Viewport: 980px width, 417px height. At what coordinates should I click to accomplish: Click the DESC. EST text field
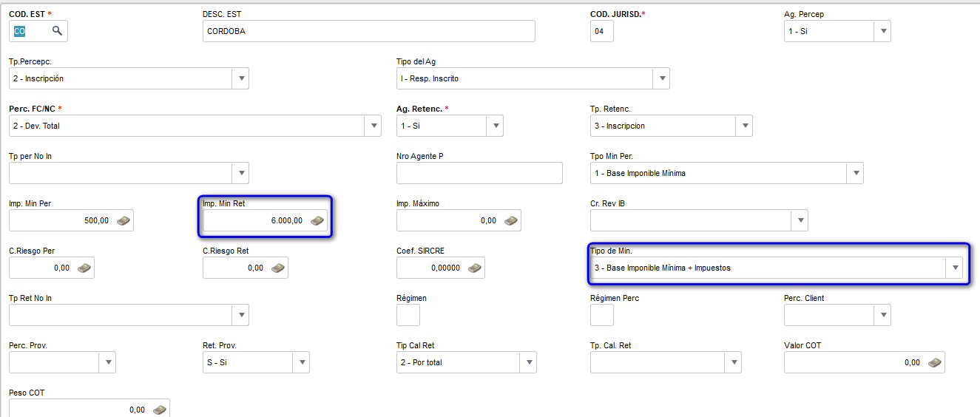369,31
